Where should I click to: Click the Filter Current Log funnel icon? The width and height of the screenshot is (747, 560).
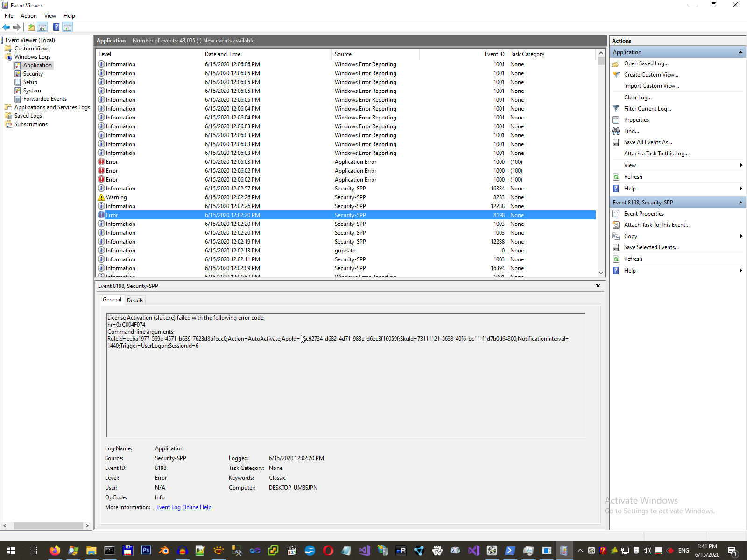616,109
